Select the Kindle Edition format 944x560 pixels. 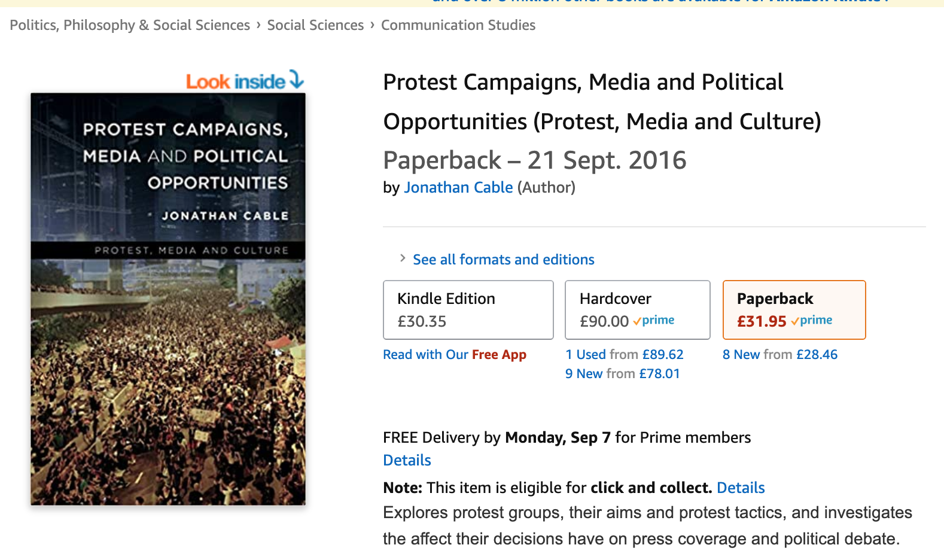coord(468,310)
